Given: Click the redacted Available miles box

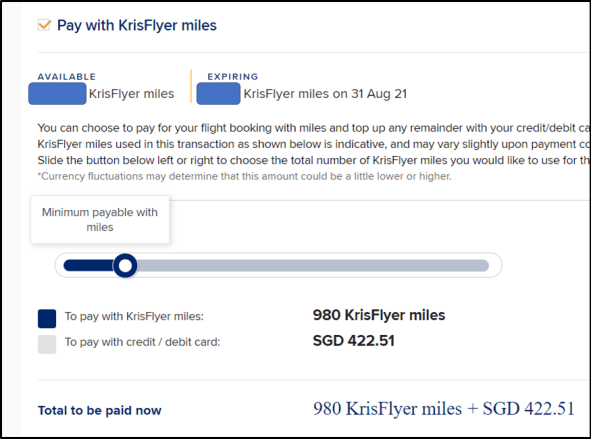Looking at the screenshot, I should point(57,94).
